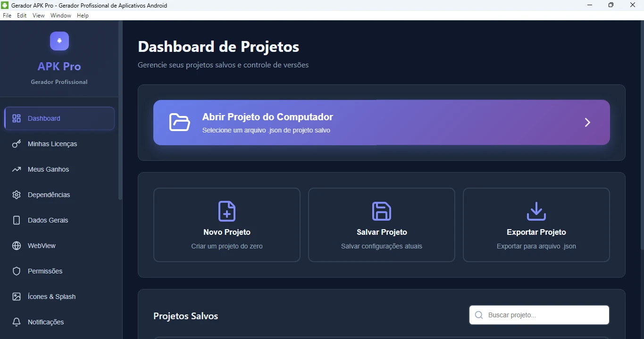Click the download icon in Exportar Projeto
Image resolution: width=644 pixels, height=339 pixels.
point(536,211)
